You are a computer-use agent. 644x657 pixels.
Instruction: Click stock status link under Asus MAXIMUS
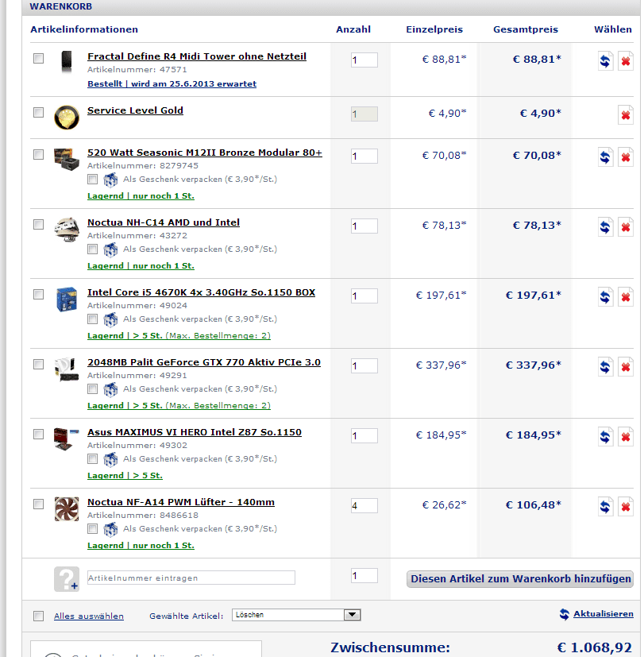(125, 476)
